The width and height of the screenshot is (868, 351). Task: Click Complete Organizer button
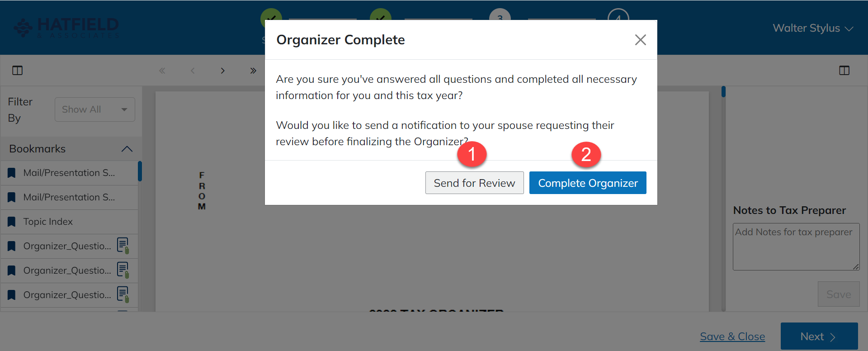point(587,183)
